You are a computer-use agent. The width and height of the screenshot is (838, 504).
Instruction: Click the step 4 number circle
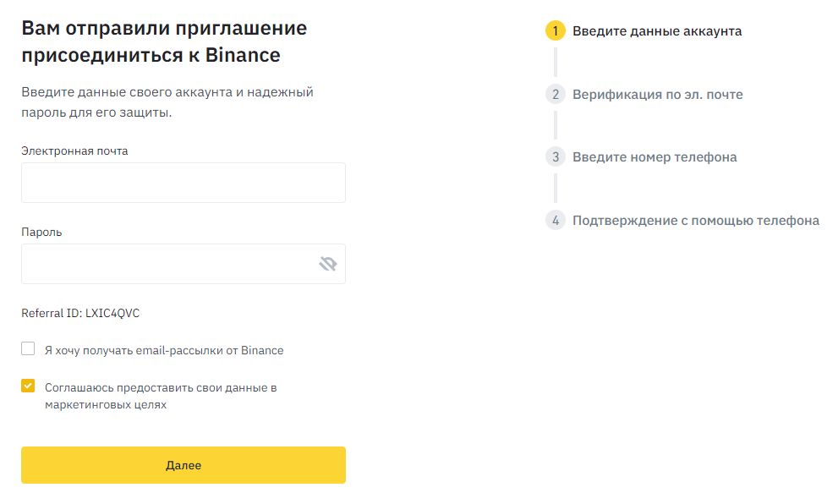pyautogui.click(x=556, y=220)
